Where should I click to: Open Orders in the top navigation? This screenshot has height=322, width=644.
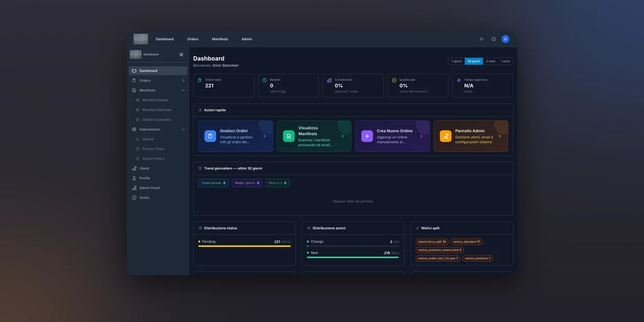(x=193, y=39)
